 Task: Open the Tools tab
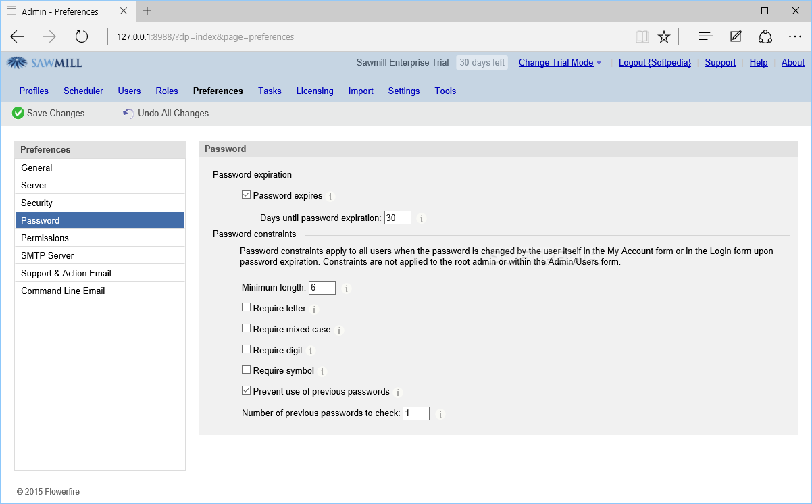(x=445, y=91)
